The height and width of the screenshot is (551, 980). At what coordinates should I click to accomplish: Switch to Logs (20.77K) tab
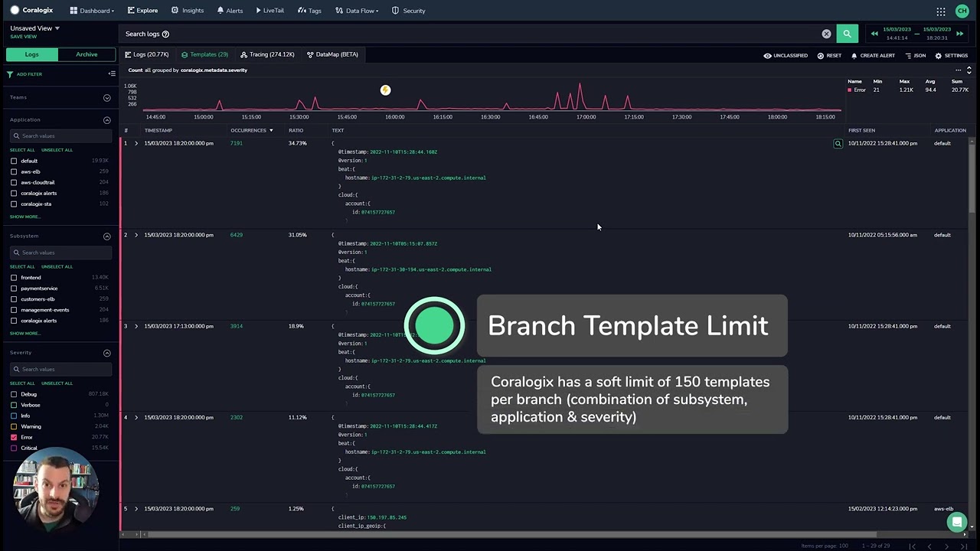click(147, 54)
